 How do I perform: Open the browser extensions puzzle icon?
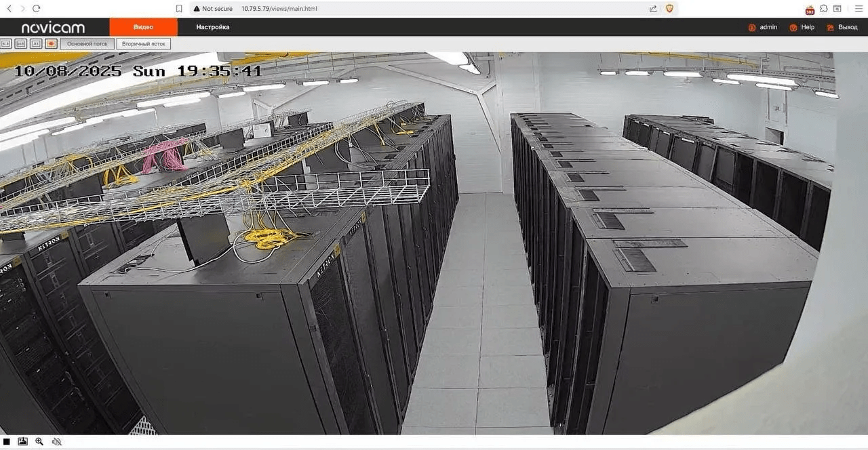823,9
